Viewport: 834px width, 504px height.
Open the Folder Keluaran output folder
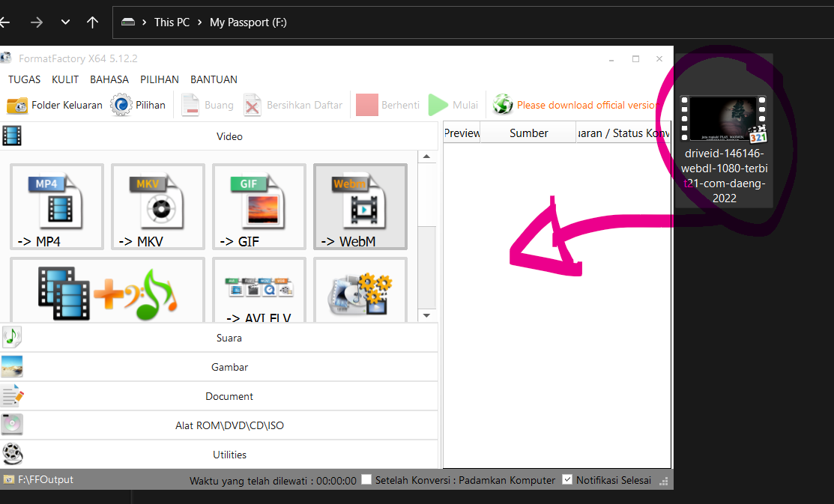coord(54,106)
